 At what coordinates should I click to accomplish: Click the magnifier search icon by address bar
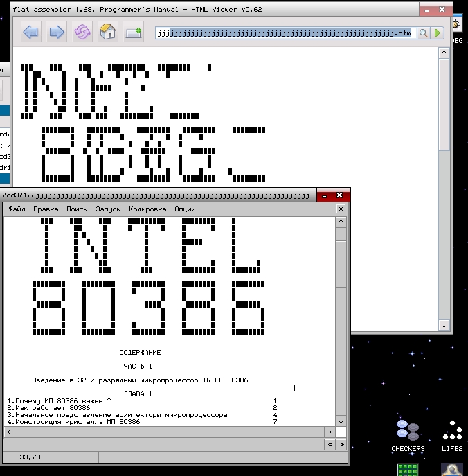click(x=423, y=33)
